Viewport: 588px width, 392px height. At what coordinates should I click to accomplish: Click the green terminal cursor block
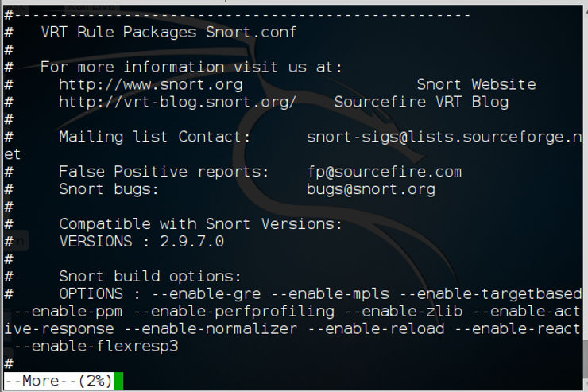tap(118, 381)
